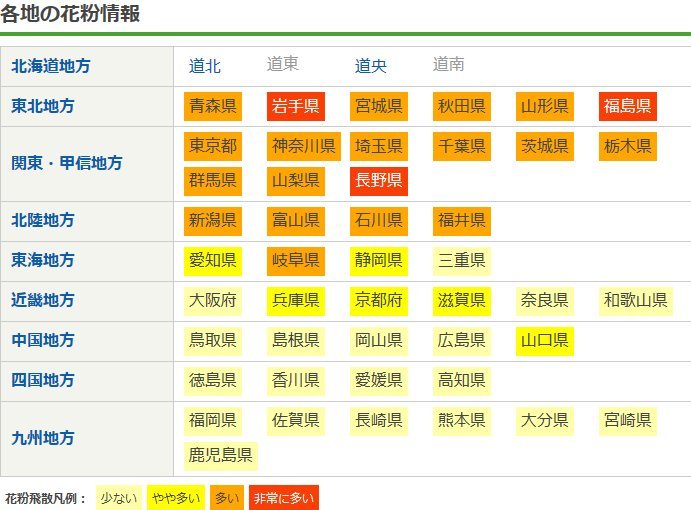Click the 北海道地方 region heading
Image resolution: width=691 pixels, height=510 pixels.
(50, 66)
